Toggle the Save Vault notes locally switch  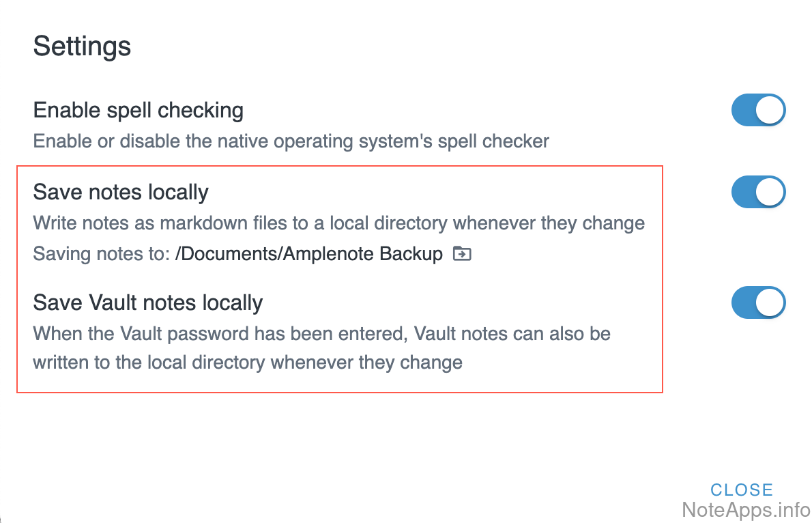click(758, 303)
